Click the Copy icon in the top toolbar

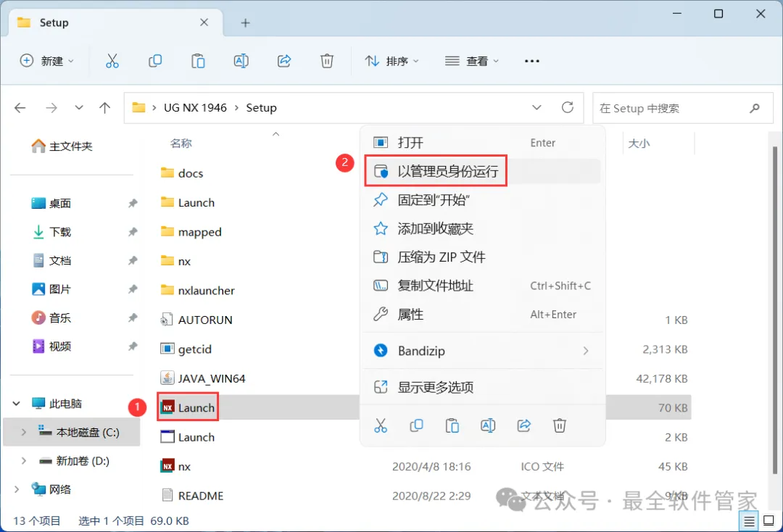(x=155, y=61)
